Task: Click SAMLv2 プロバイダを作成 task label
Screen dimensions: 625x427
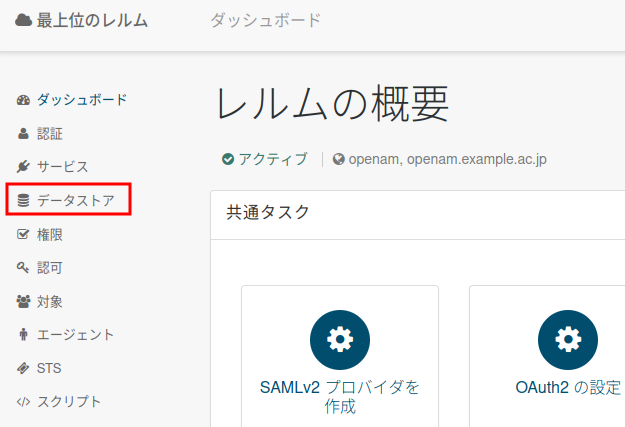Action: [x=339, y=397]
